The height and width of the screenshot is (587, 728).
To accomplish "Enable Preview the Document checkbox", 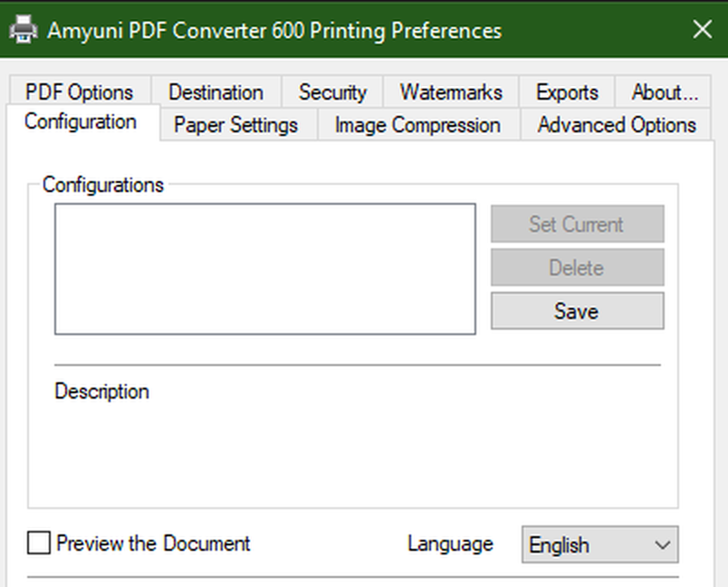I will [39, 543].
